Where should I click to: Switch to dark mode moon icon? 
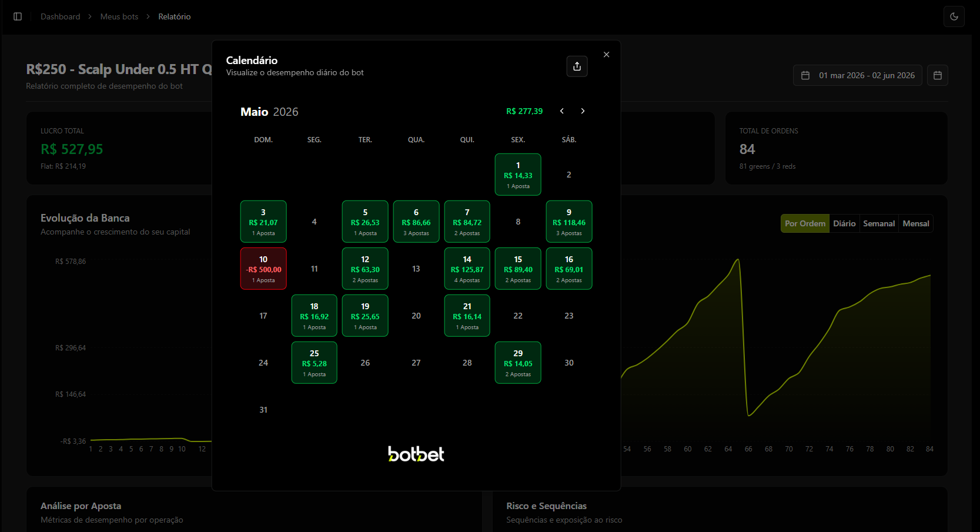(954, 16)
